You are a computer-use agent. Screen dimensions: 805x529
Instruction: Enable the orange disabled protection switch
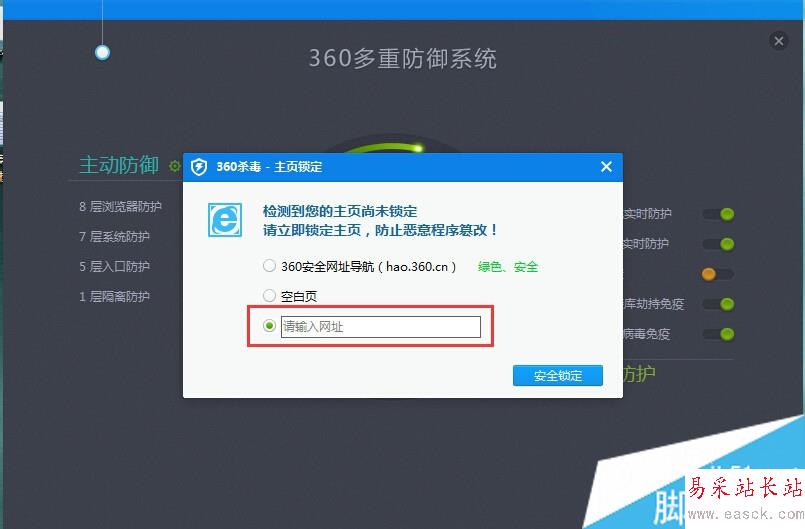tap(718, 274)
